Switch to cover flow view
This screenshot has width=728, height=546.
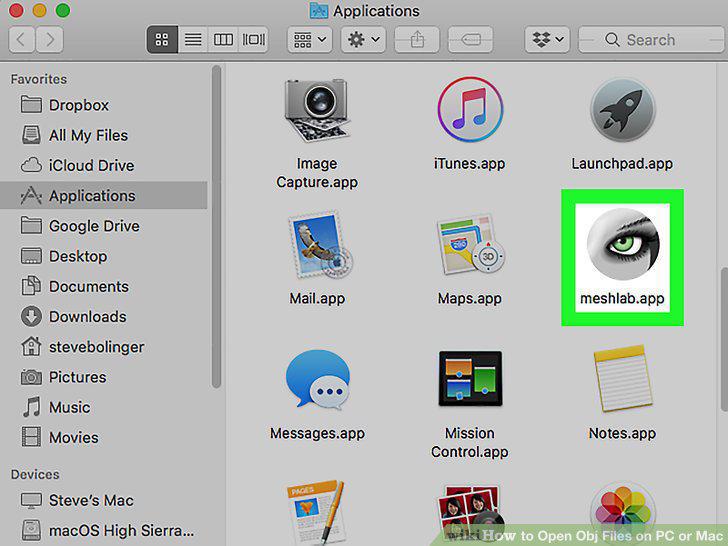click(x=254, y=39)
